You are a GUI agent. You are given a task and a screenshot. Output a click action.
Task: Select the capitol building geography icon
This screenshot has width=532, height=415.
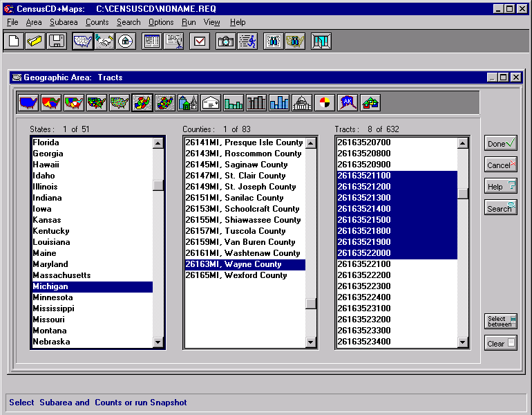coord(302,103)
